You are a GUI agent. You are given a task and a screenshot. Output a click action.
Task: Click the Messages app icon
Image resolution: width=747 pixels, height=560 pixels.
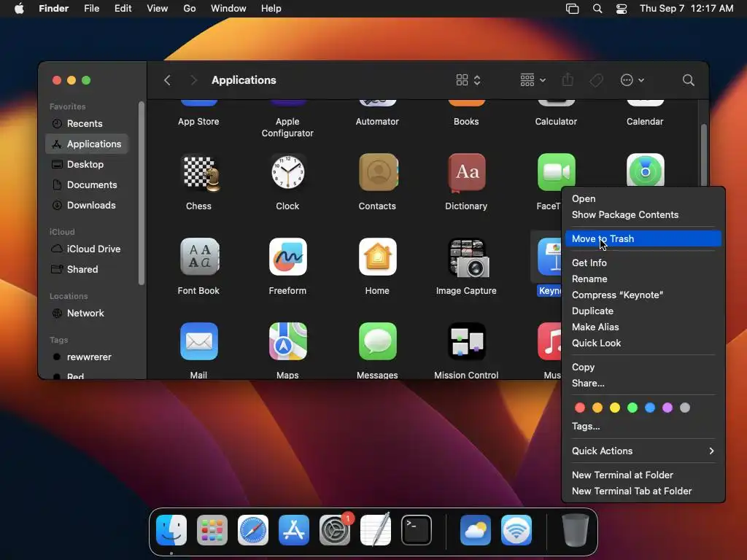tap(377, 341)
